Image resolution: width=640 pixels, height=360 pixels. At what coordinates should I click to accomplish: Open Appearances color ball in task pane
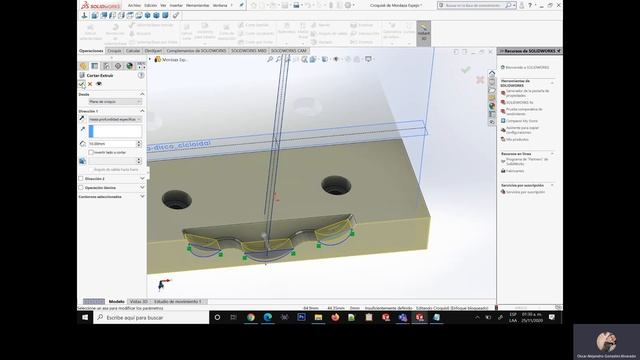[492, 106]
